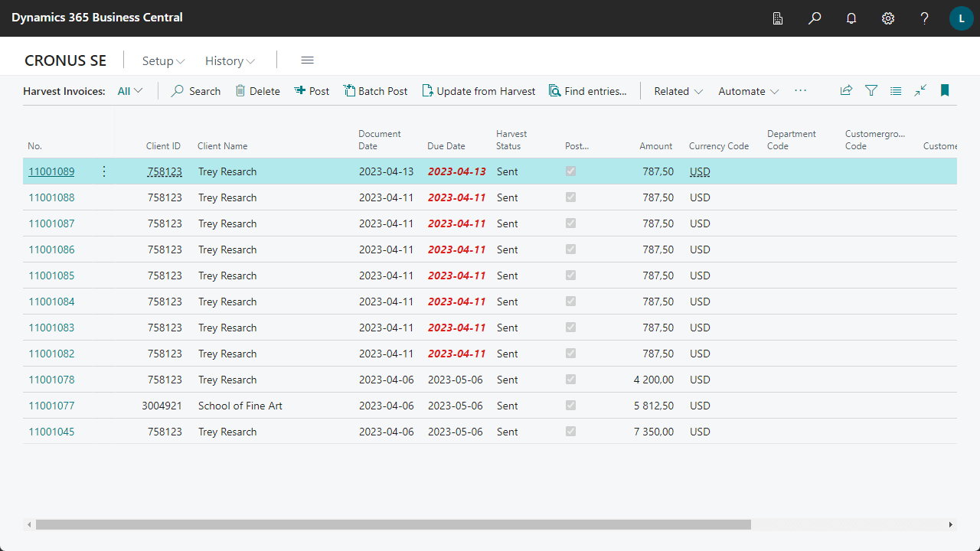Toggle Posted checkbox for invoice 11001045
Image resolution: width=980 pixels, height=551 pixels.
(x=570, y=432)
